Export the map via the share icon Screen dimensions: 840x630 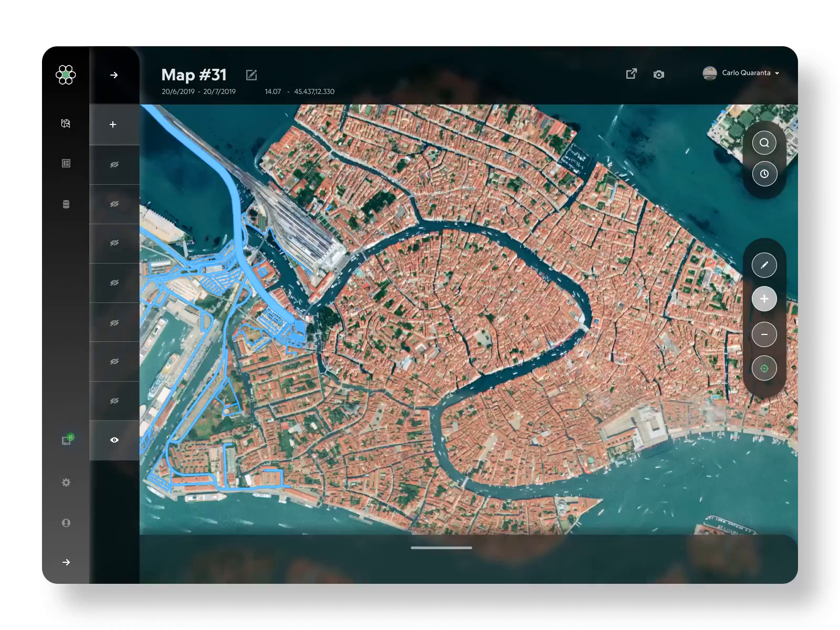[632, 74]
